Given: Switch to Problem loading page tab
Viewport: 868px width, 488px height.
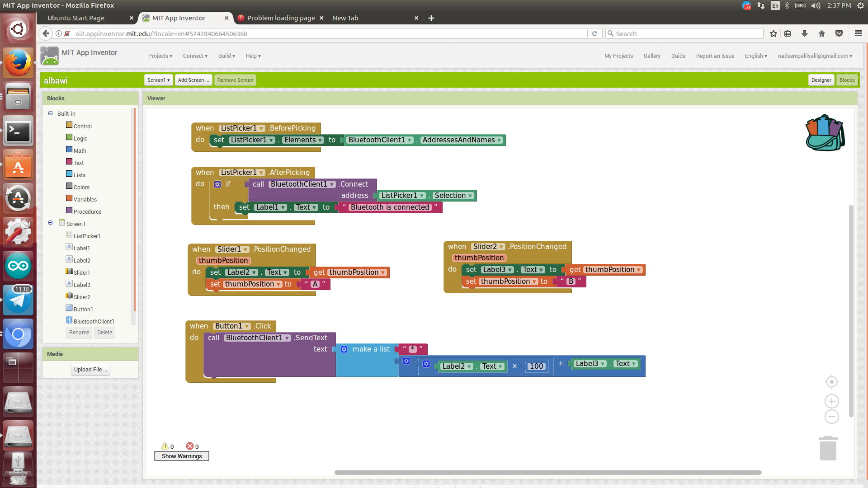Looking at the screenshot, I should (281, 18).
